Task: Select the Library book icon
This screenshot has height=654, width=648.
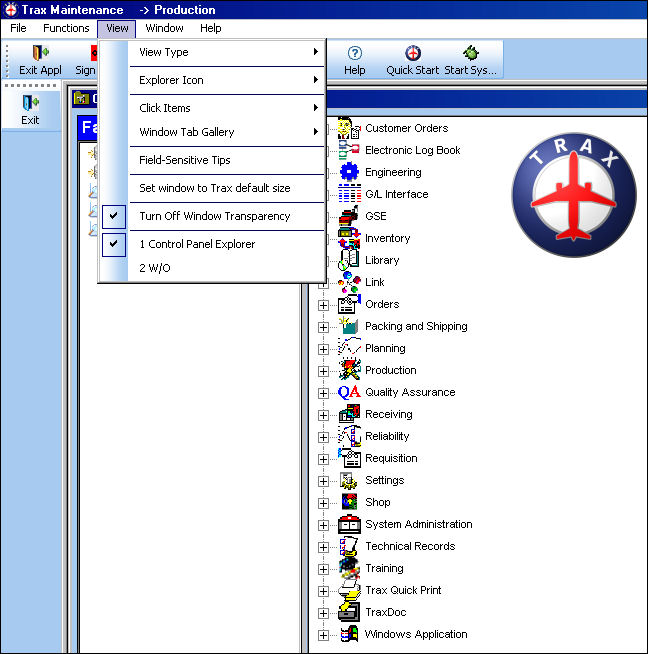Action: coord(349,260)
